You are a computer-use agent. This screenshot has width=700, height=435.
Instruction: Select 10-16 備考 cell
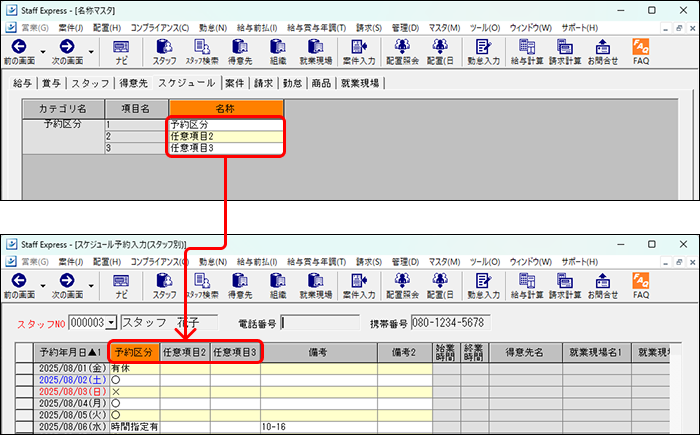point(319,427)
